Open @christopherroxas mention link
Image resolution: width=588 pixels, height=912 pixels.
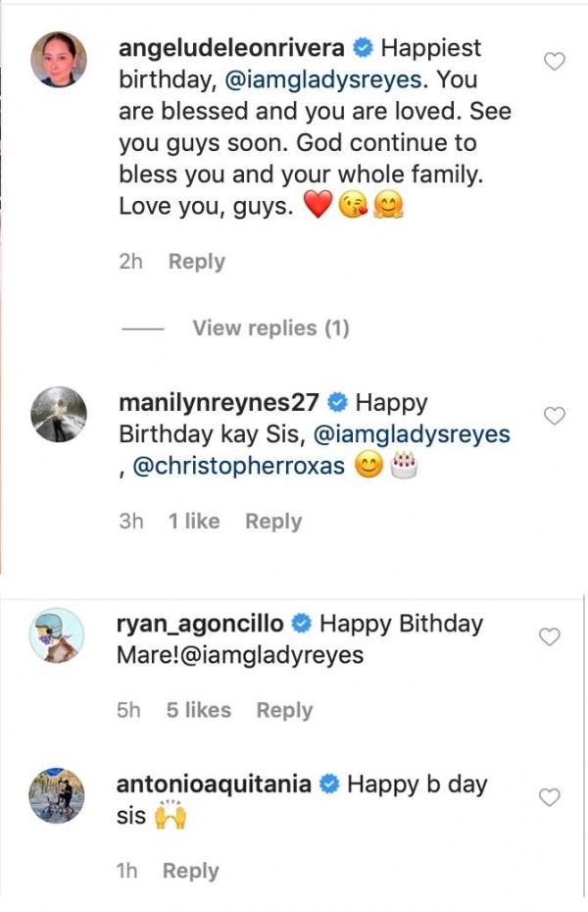click(x=238, y=466)
